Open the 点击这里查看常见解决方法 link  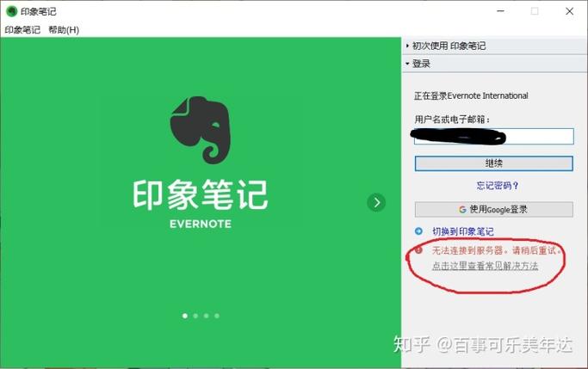485,266
